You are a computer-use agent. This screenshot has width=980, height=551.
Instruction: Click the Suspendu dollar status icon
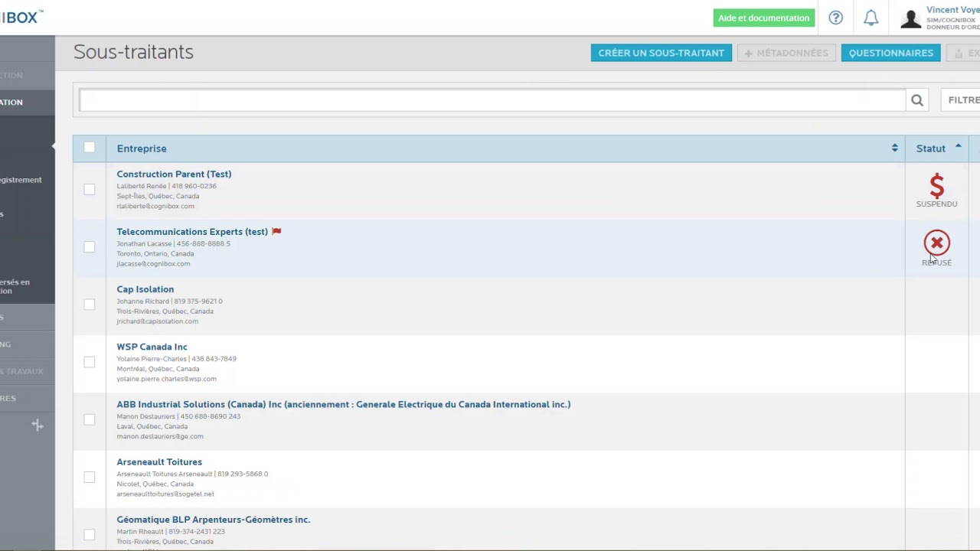(x=936, y=186)
